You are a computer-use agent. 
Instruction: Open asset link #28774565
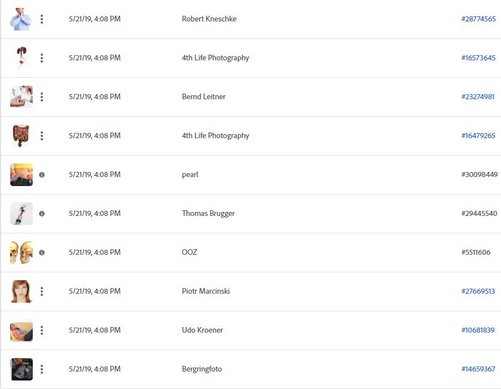478,19
